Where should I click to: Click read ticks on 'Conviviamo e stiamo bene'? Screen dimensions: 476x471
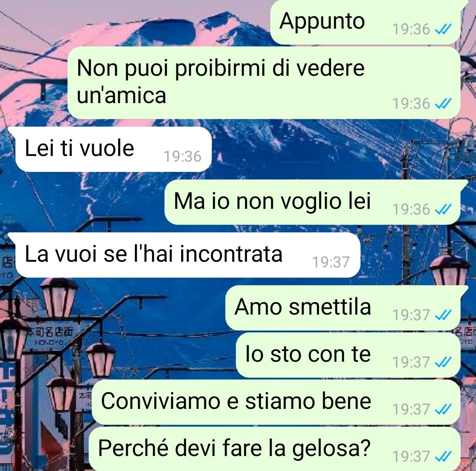click(x=443, y=409)
